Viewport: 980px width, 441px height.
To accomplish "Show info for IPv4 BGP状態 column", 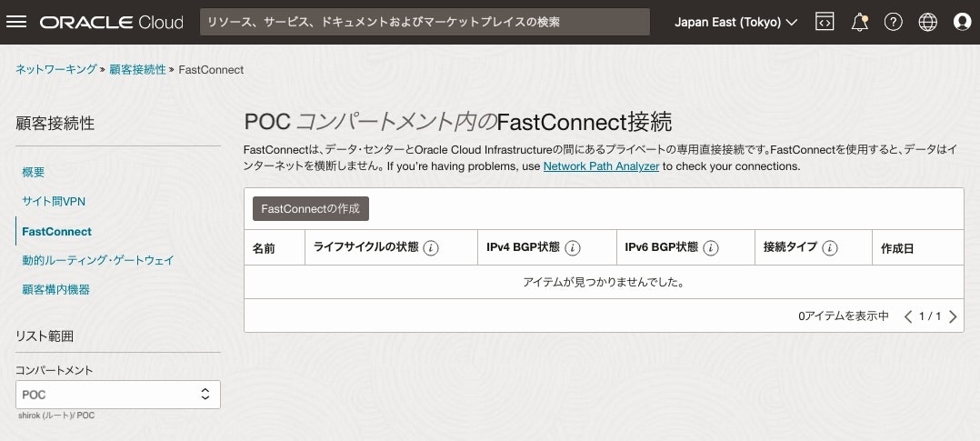I will tap(573, 247).
